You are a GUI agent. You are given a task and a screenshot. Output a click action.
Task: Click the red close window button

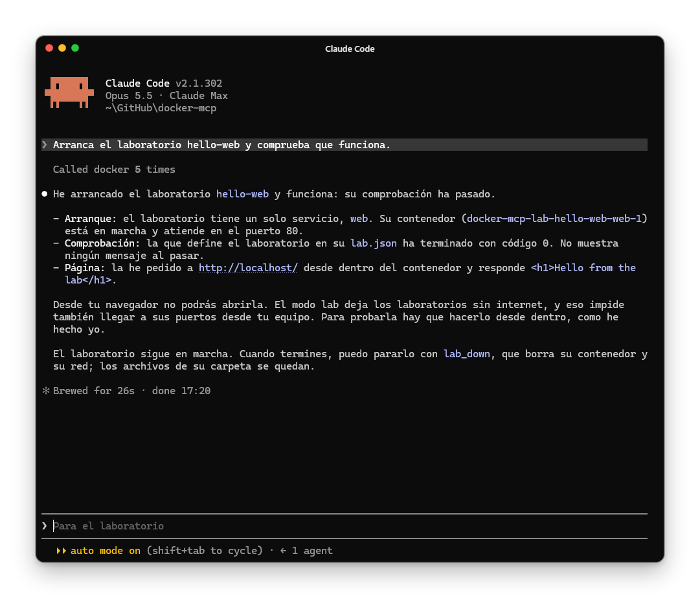[49, 48]
